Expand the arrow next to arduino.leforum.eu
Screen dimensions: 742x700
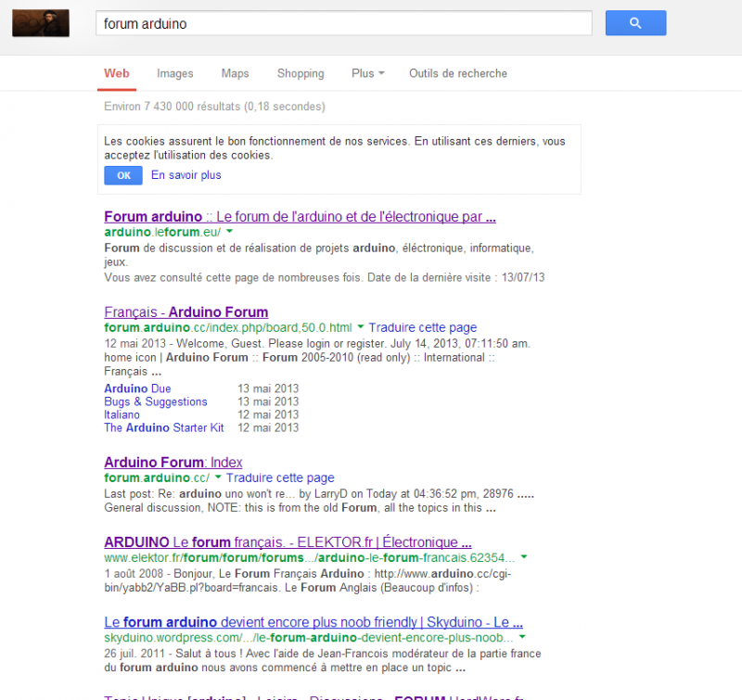tap(229, 231)
